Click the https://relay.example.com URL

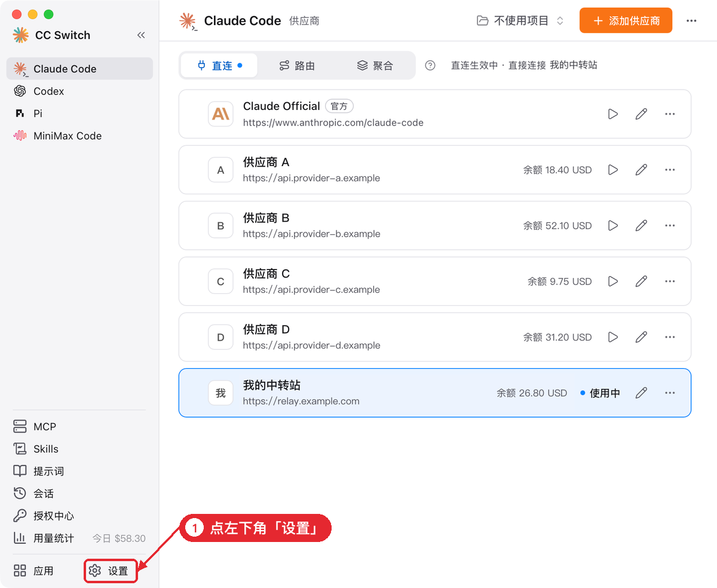coord(301,401)
